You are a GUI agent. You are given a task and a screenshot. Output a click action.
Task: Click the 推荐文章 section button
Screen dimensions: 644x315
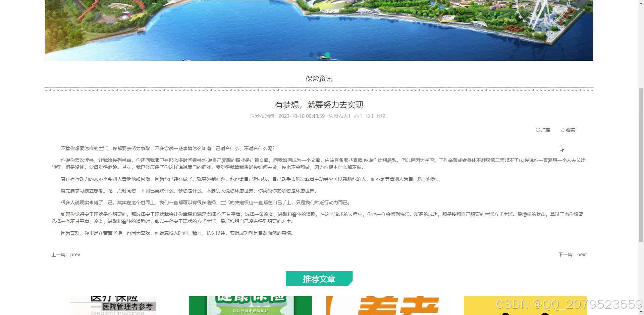click(x=319, y=279)
